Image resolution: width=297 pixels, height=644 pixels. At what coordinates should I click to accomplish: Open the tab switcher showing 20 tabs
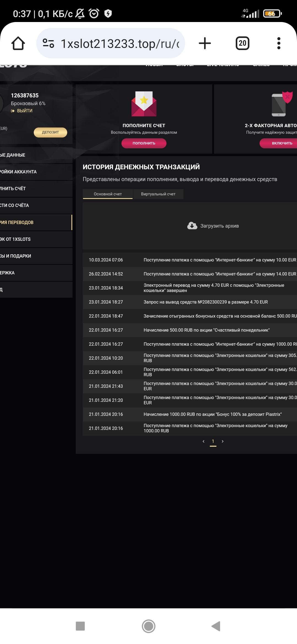click(x=242, y=43)
